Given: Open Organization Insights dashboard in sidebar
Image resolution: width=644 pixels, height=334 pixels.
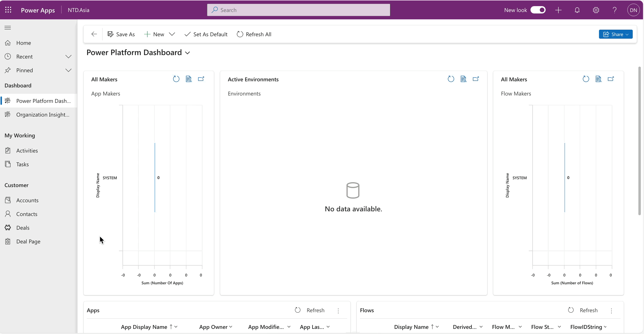Looking at the screenshot, I should (43, 115).
